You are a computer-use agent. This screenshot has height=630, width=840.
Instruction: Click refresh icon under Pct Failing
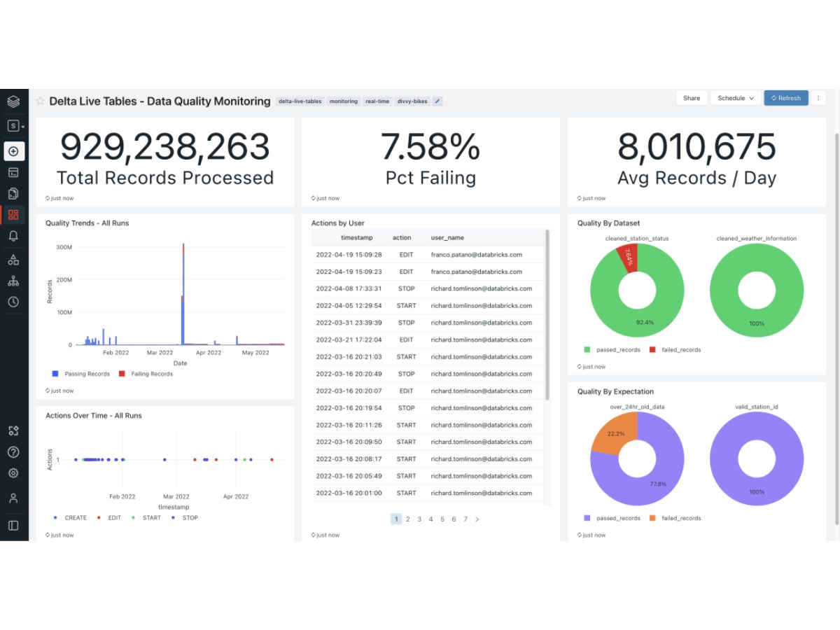(314, 198)
